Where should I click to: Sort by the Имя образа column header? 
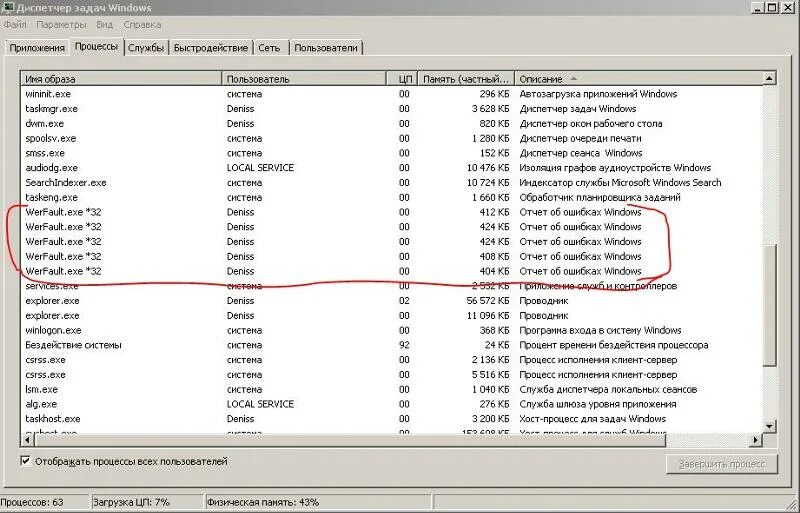(121, 79)
